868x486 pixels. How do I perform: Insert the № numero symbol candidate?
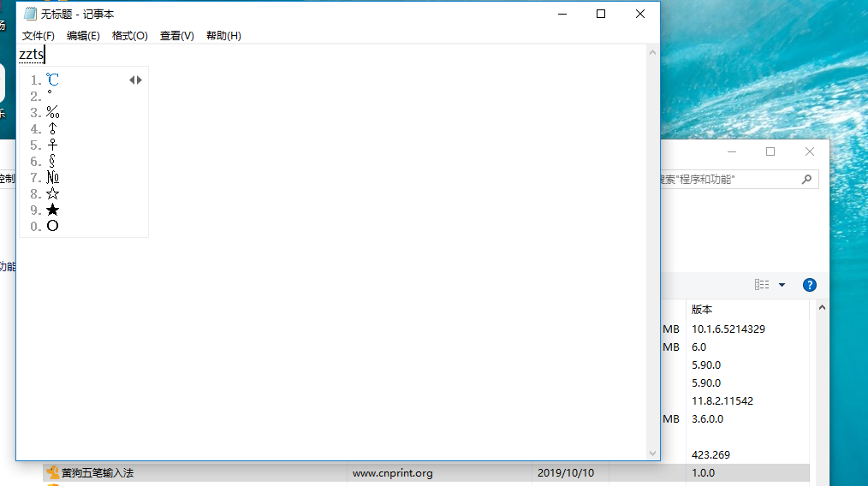52,178
